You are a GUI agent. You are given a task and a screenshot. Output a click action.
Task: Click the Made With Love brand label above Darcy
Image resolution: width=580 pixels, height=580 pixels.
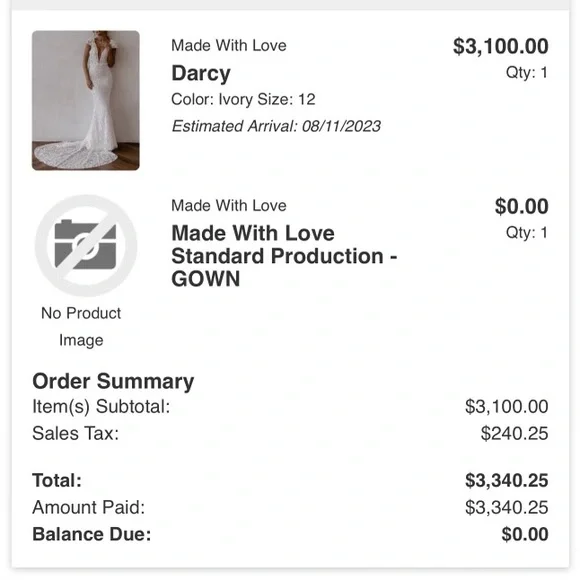click(229, 45)
